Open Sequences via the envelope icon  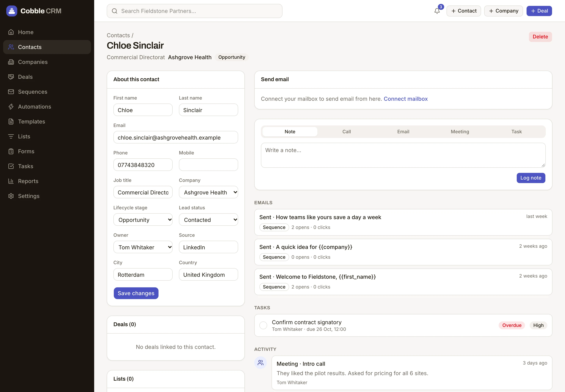(x=11, y=92)
